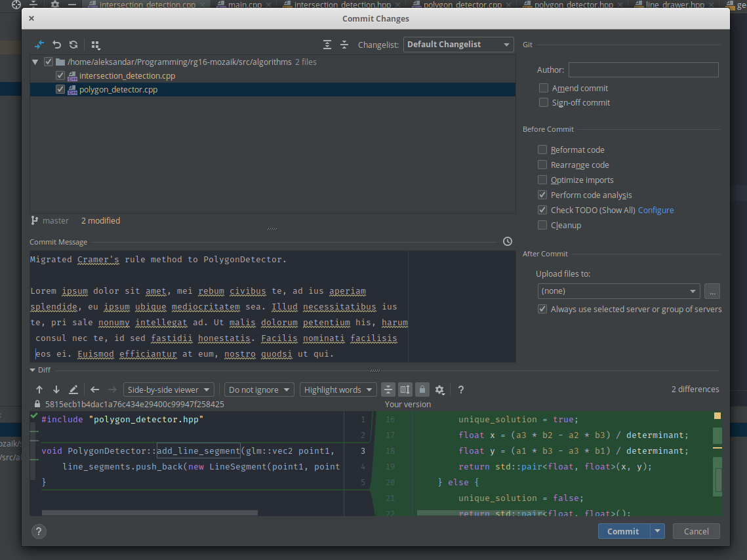Switch to polygon_detector.hpp editor tab

coord(574,5)
